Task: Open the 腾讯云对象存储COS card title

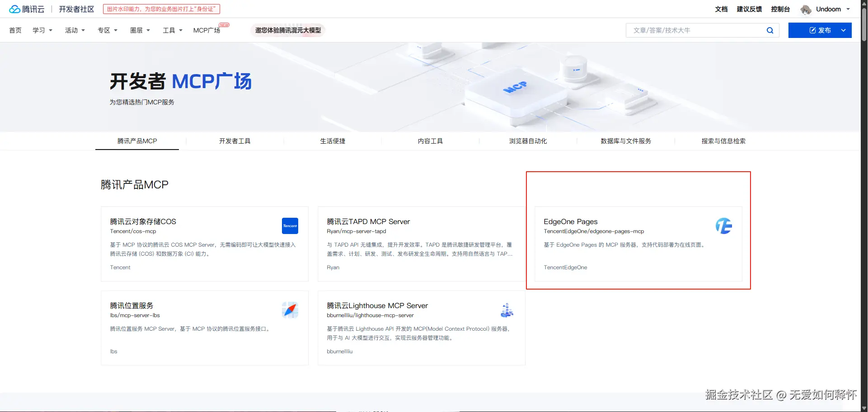Action: (143, 221)
